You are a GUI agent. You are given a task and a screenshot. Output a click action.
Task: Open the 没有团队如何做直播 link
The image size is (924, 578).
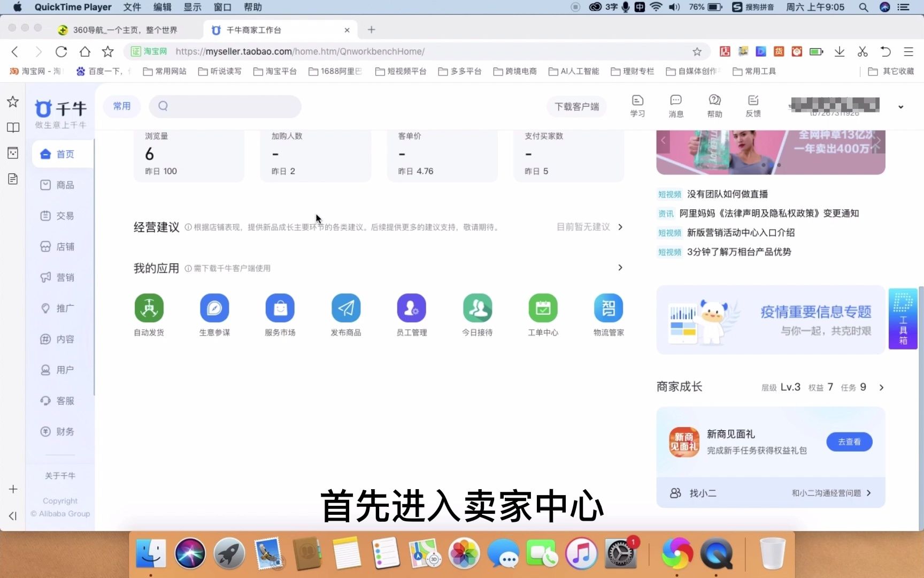[x=727, y=194]
